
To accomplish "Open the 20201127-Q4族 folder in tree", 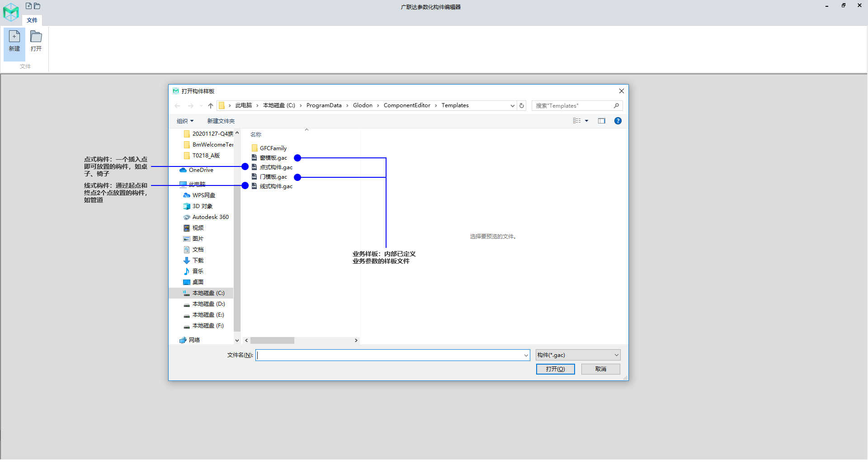I will 208,134.
